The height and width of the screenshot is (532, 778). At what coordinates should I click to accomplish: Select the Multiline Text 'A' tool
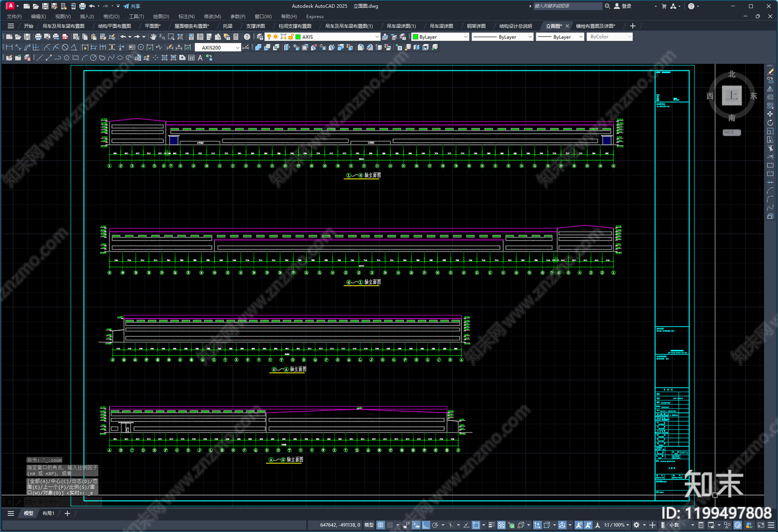[200, 58]
